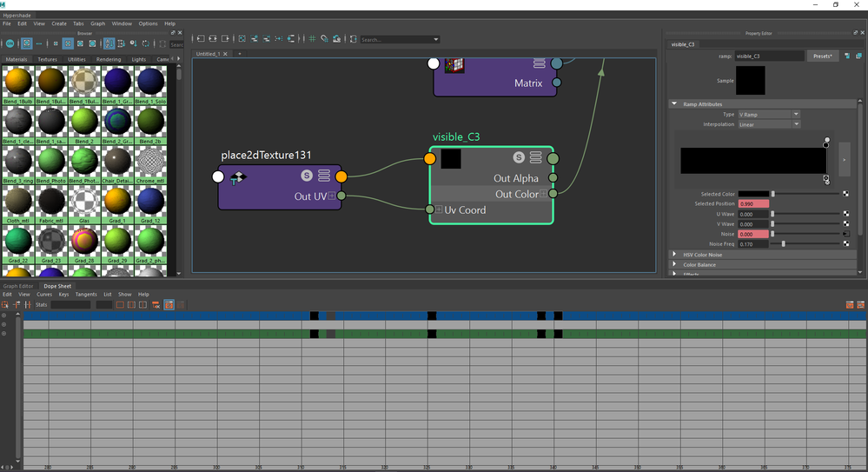Screen dimensions: 868x472
Task: Click first frame-view icon in Dope Sheet
Action: point(120,305)
